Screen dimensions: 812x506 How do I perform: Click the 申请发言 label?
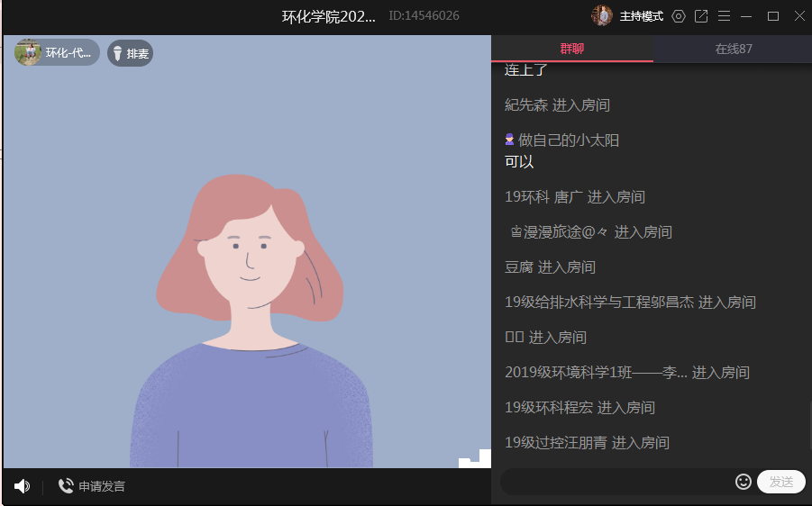tap(102, 486)
